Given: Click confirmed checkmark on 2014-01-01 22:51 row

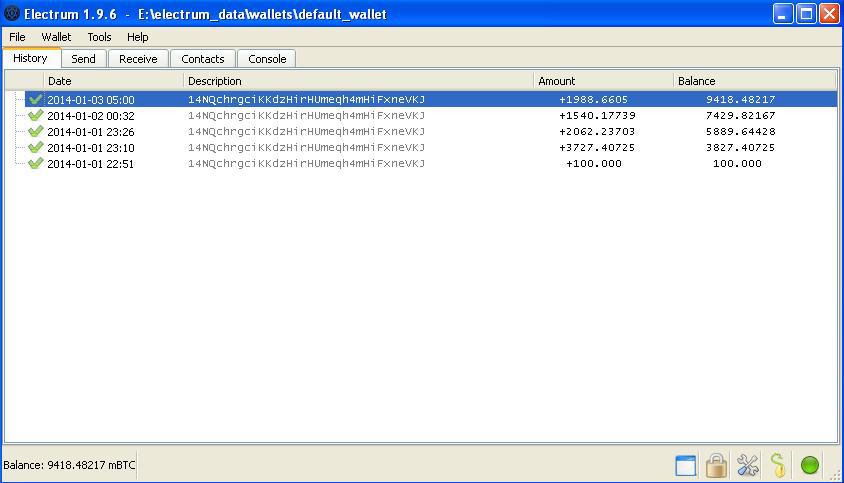Looking at the screenshot, I should point(36,163).
